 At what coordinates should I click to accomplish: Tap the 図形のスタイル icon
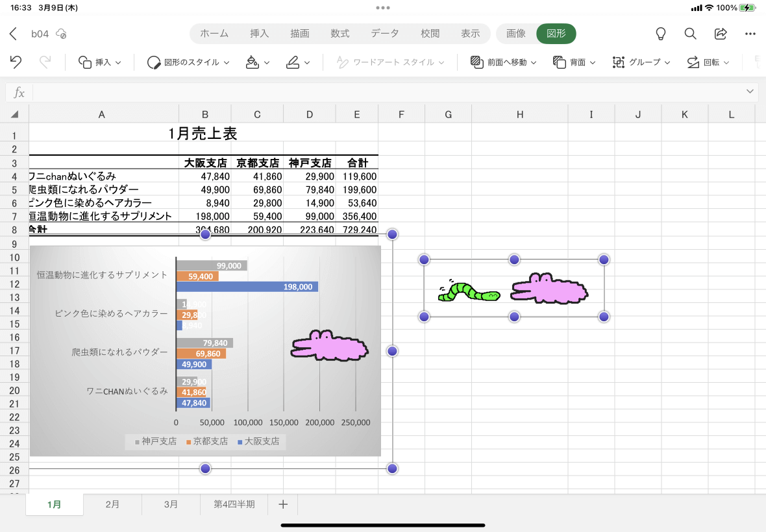154,62
